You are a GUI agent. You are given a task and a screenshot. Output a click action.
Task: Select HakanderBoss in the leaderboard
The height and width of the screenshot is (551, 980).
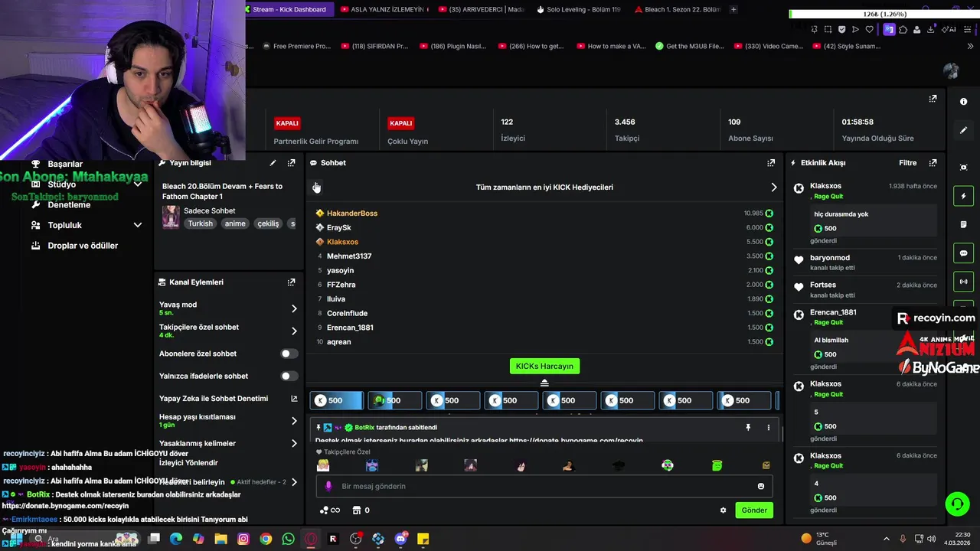352,214
